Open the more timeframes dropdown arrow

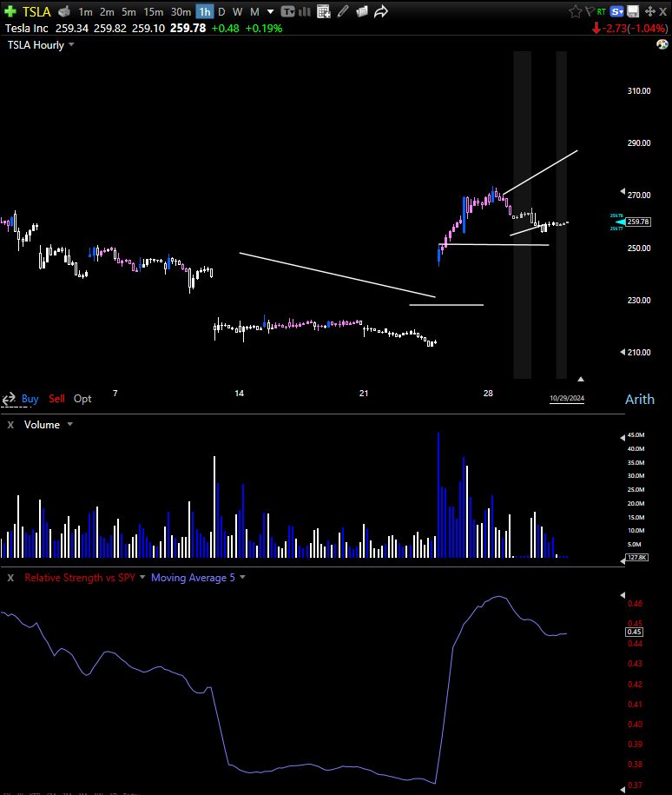[x=270, y=11]
